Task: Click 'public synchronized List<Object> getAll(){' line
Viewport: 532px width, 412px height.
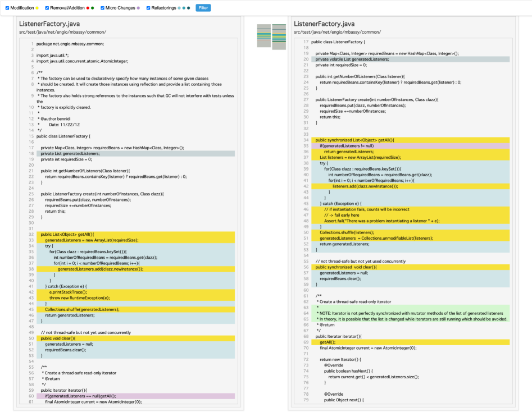Action: [x=410, y=140]
